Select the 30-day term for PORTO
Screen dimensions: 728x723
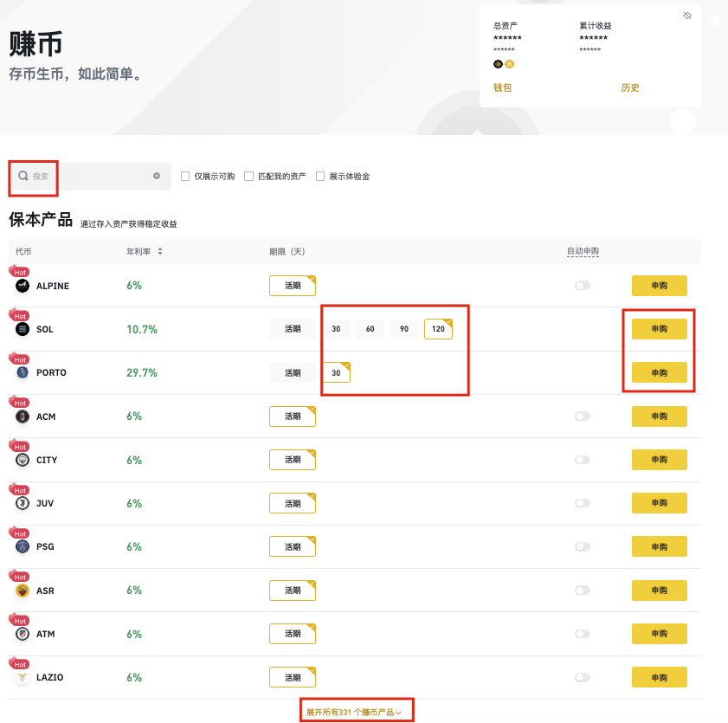pos(336,372)
